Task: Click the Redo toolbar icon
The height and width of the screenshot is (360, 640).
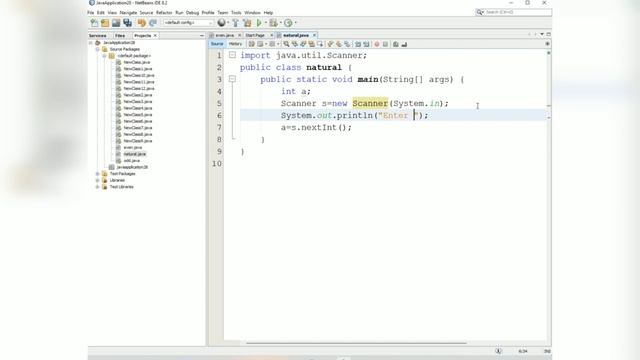Action: pos(153,23)
